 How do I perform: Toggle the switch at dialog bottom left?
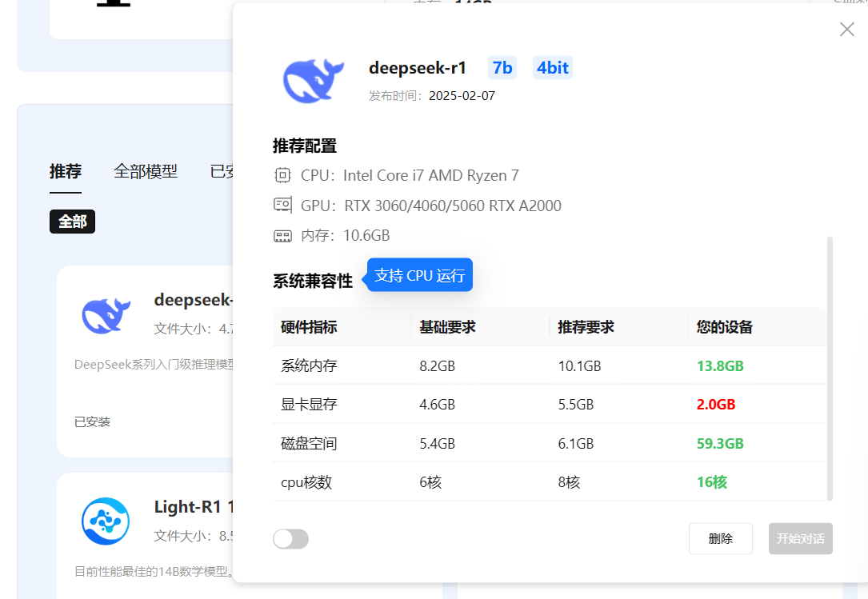click(x=290, y=539)
